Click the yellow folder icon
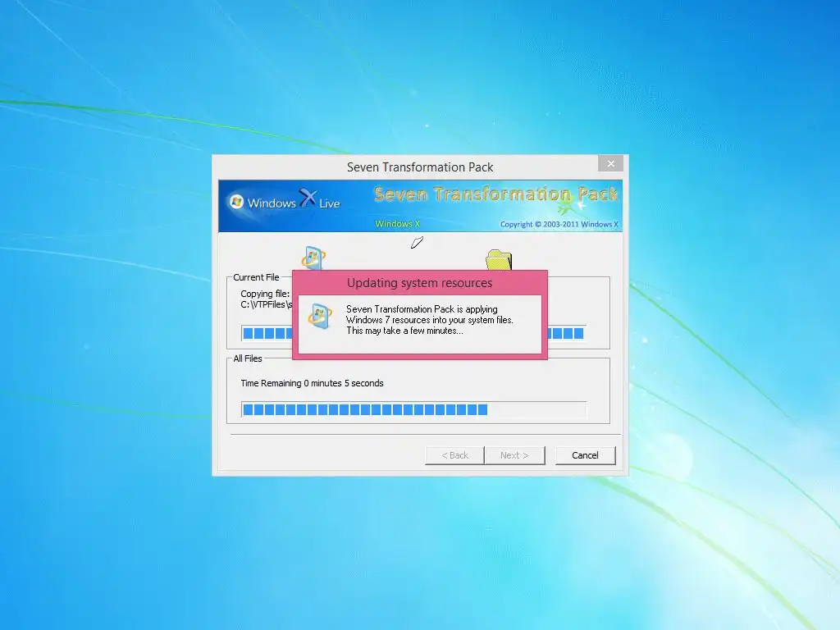The width and height of the screenshot is (840, 630). [499, 260]
